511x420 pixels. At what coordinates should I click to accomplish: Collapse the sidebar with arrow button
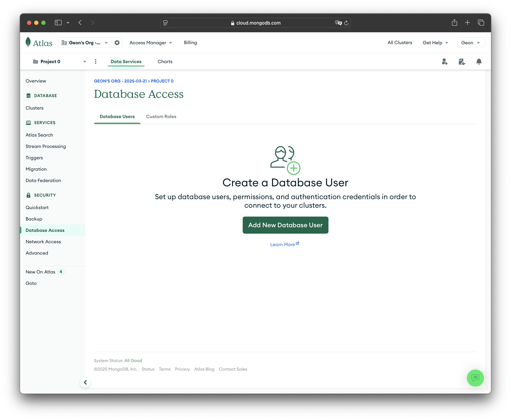85,382
